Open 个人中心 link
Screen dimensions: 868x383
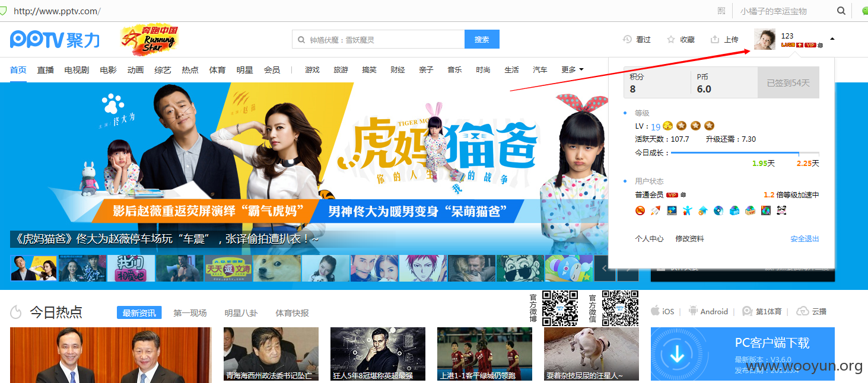click(x=650, y=238)
